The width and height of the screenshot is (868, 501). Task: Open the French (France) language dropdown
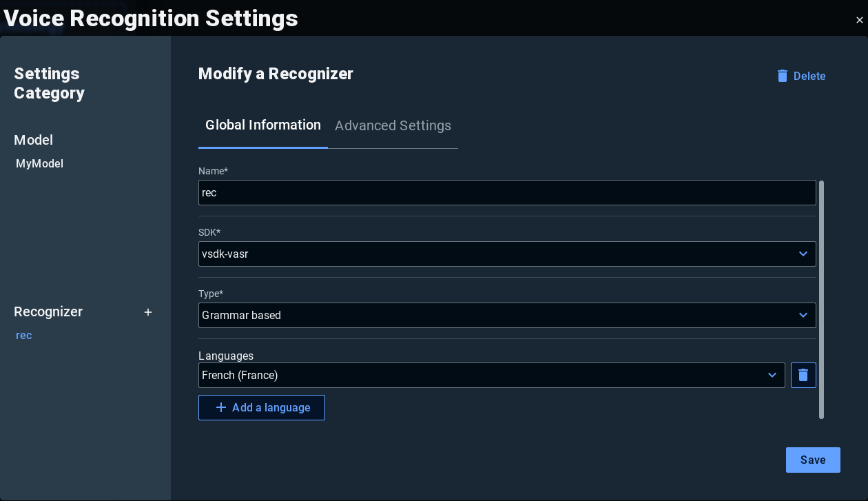coord(491,376)
